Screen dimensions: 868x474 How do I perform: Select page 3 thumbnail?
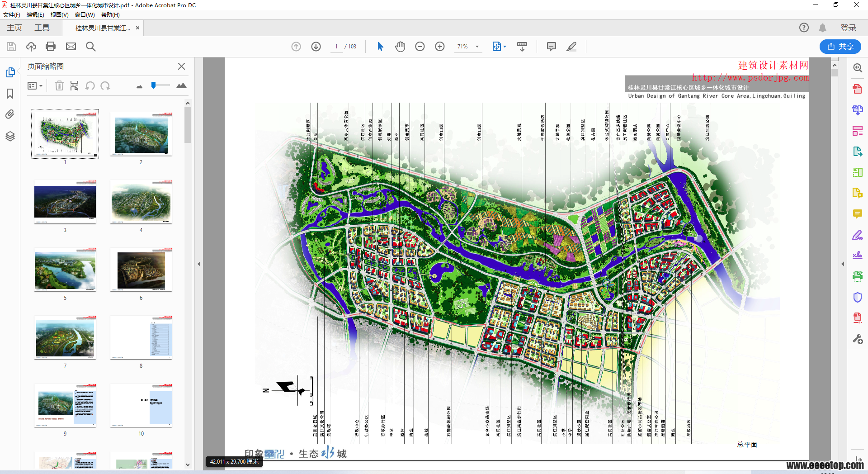65,202
